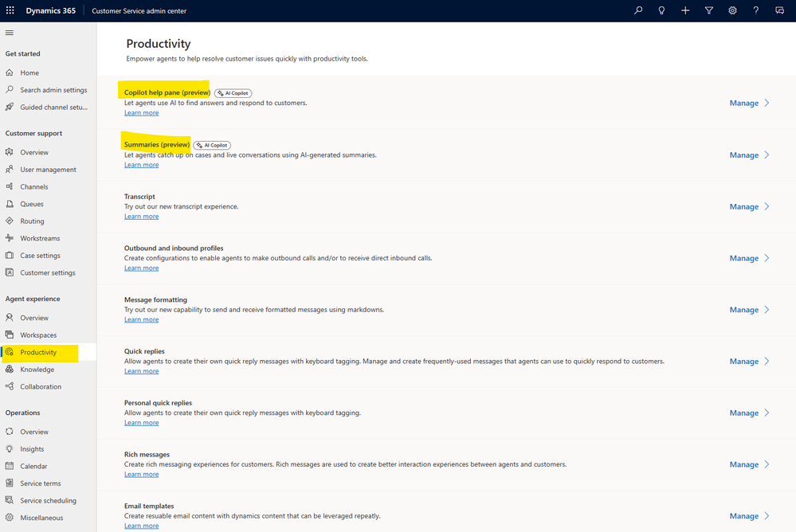Expand Email templates row chevron
Screen dimensions: 796x532
pos(767,516)
